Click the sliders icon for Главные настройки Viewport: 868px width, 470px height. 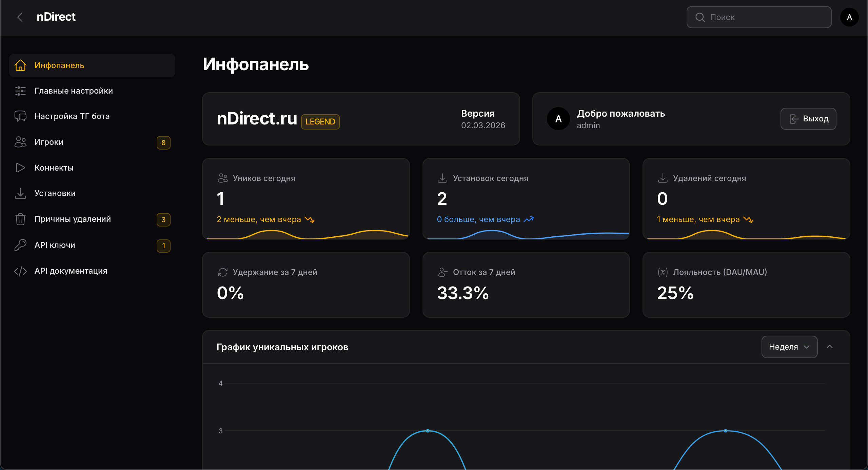click(21, 91)
